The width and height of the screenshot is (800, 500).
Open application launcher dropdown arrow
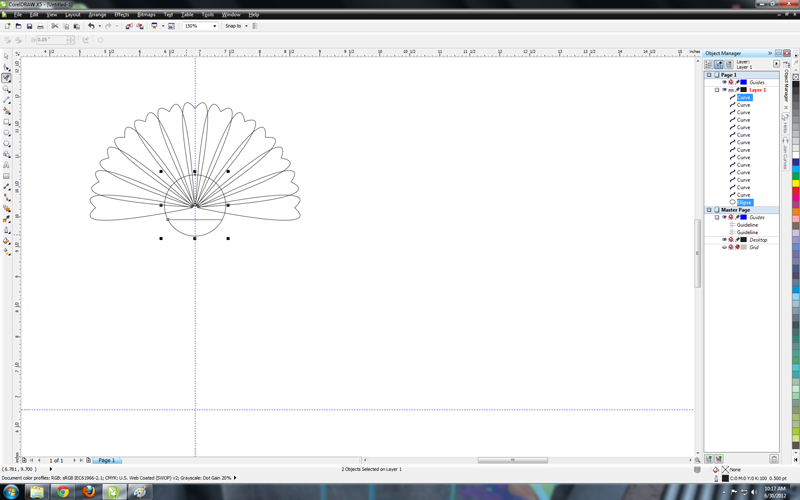click(x=163, y=26)
